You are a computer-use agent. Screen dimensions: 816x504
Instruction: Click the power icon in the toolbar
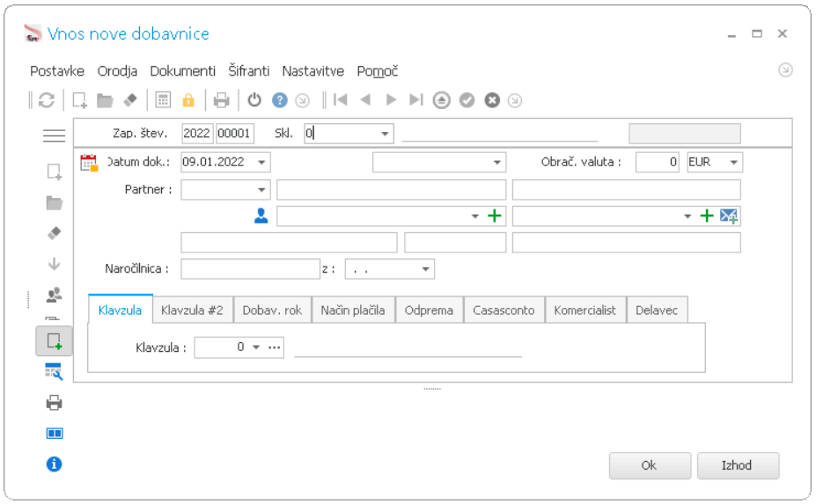point(254,100)
